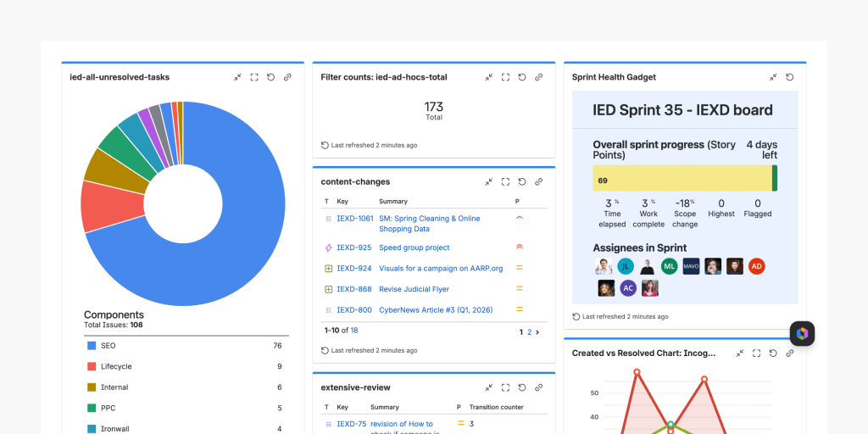Open issue key IEXD-868
868x434 pixels.
(x=354, y=289)
